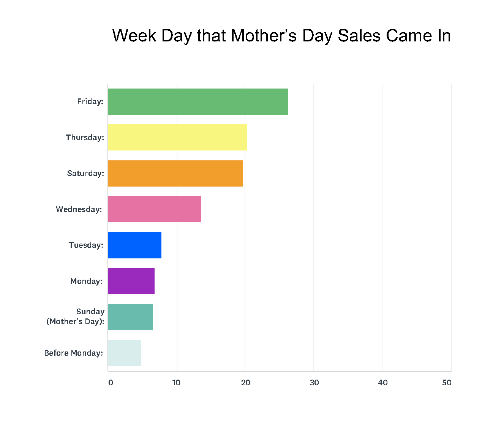Select the "Wednesday:" category label
The image size is (493, 448).
(79, 209)
